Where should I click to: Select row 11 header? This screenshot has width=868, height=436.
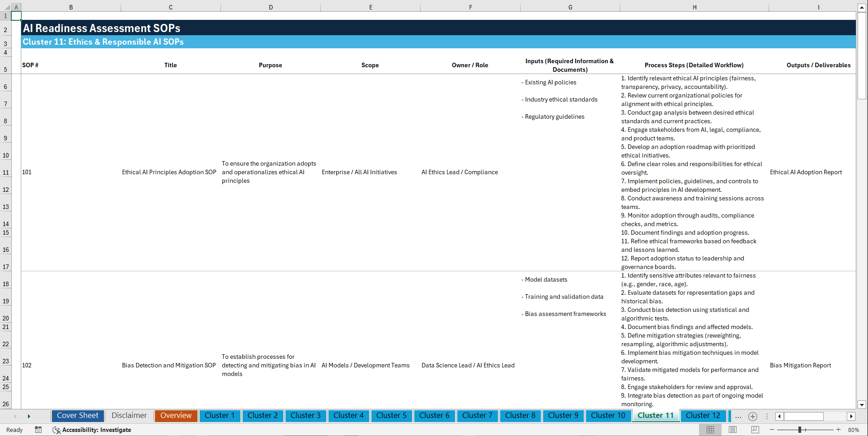[5, 172]
